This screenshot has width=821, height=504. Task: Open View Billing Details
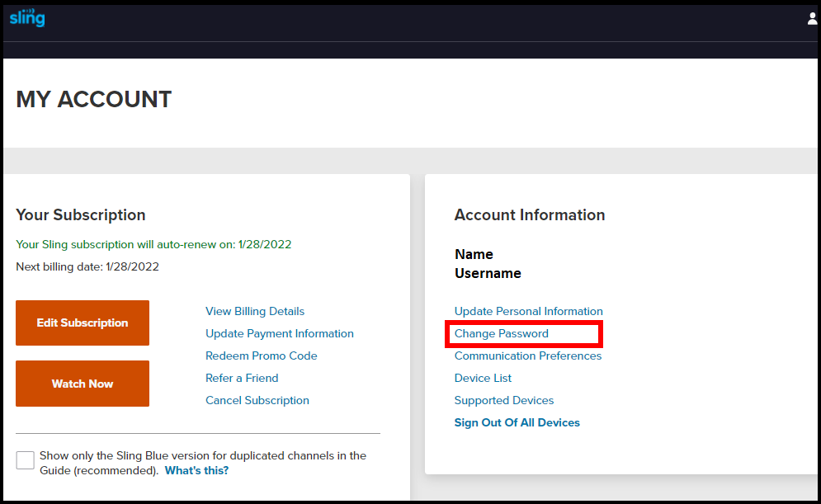click(254, 311)
